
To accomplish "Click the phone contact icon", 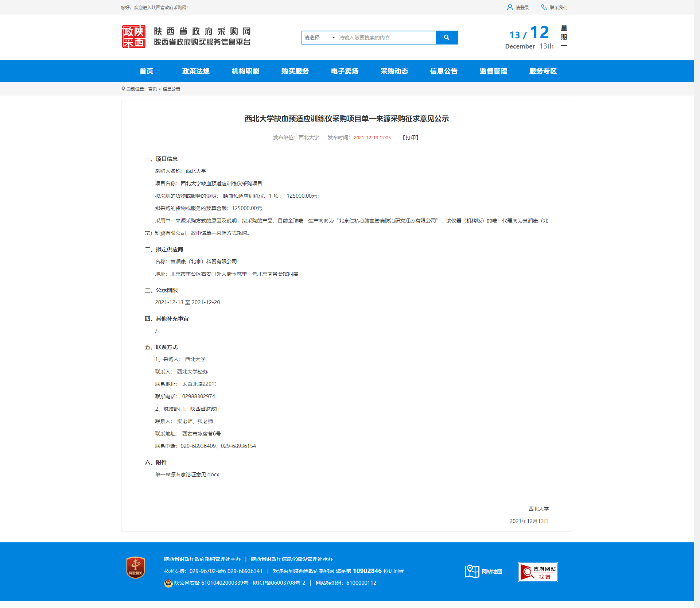I will pos(544,7).
